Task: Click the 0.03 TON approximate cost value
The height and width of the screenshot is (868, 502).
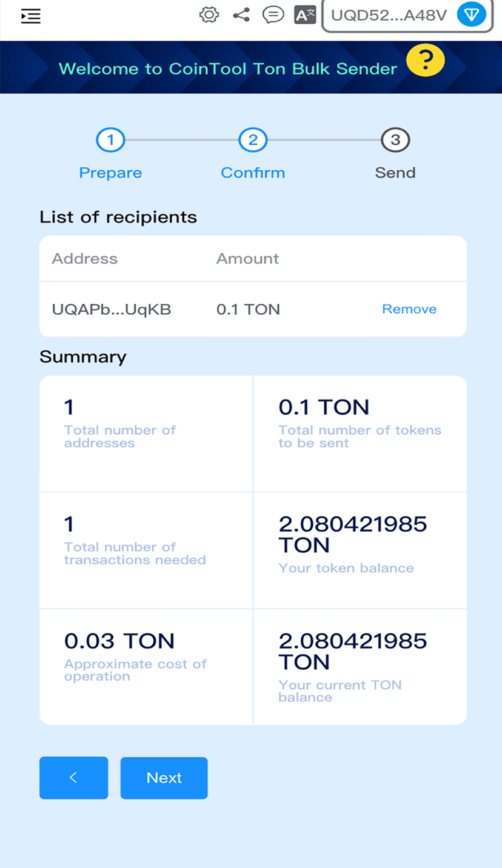Action: [119, 641]
